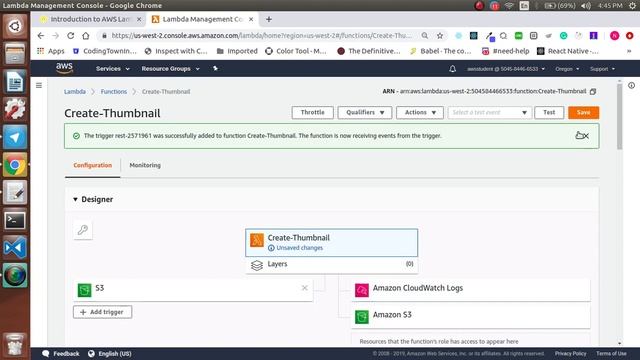Open the Services dropdown menu
Image resolution: width=640 pixels, height=360 pixels.
(x=113, y=69)
